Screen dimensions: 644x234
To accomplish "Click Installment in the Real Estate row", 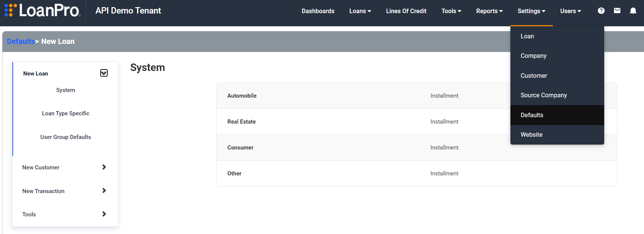I will (x=444, y=122).
